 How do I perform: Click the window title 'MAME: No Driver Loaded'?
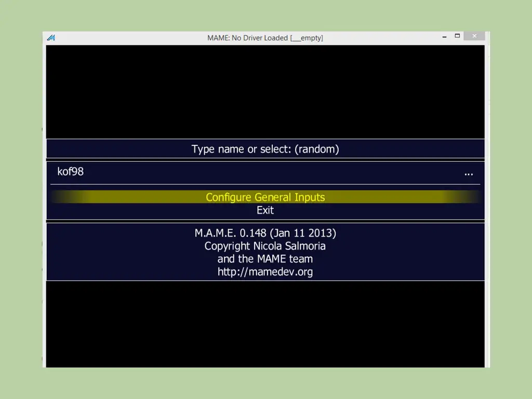pyautogui.click(x=265, y=38)
